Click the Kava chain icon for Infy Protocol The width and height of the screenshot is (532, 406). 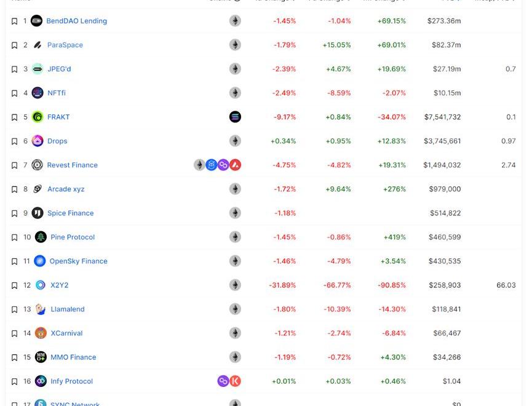click(x=235, y=381)
